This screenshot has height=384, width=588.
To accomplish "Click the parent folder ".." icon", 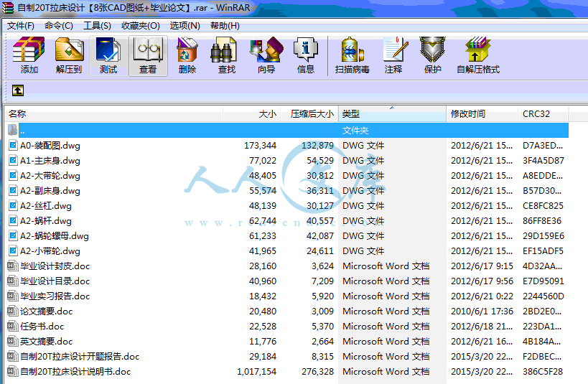I will click(x=13, y=130).
